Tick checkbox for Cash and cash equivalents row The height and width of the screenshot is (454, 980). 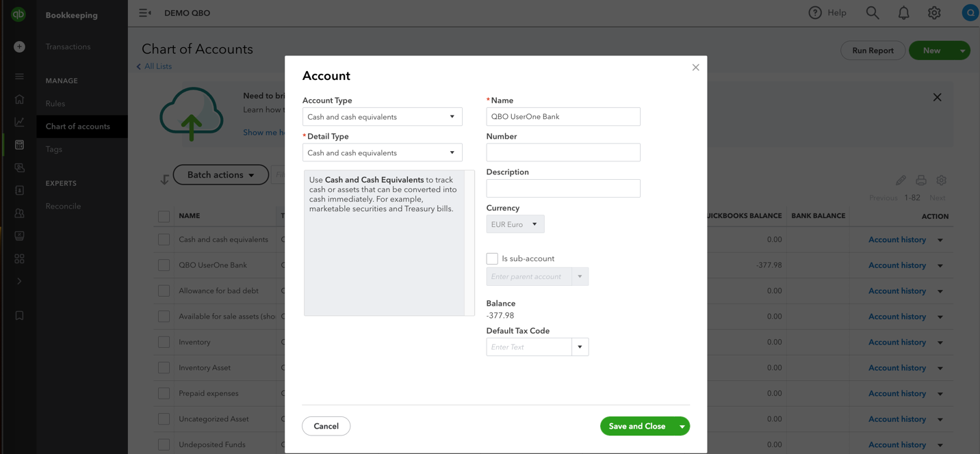[x=164, y=240]
